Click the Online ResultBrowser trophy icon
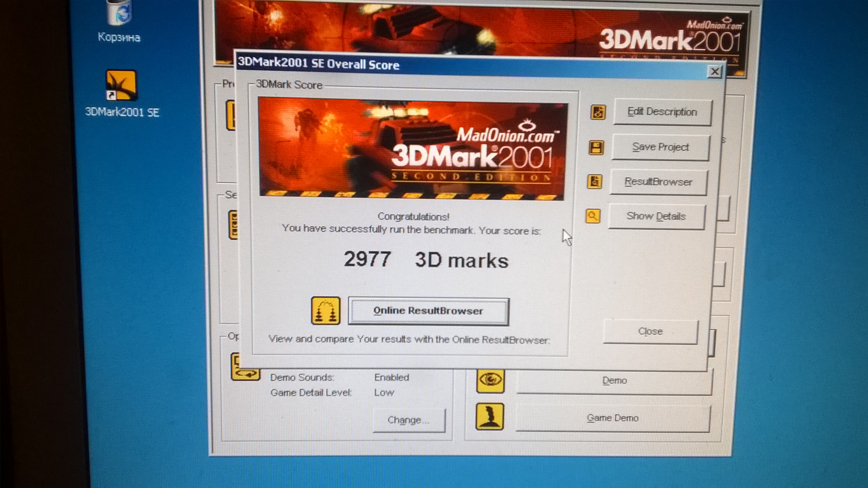The image size is (868, 488). coord(325,311)
